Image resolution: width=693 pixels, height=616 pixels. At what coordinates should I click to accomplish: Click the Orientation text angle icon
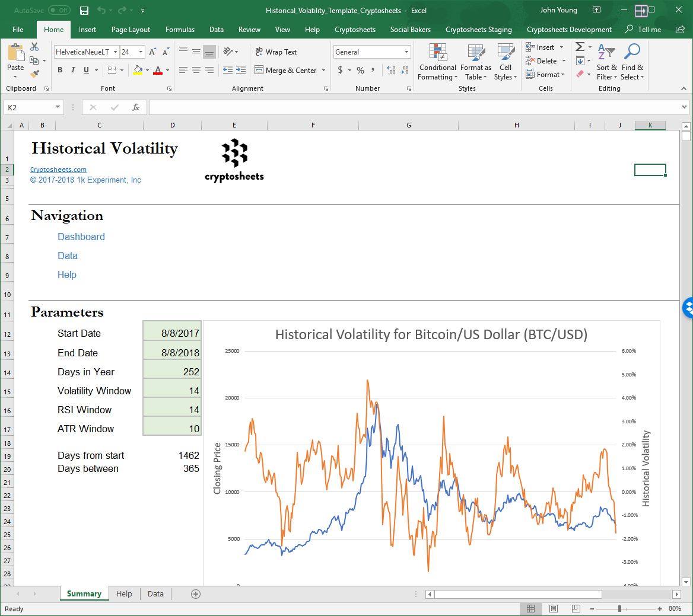click(x=228, y=52)
